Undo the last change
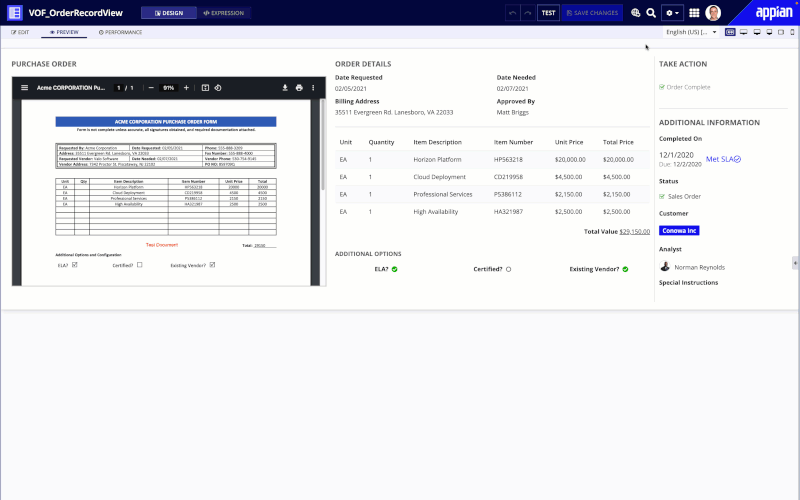This screenshot has height=500, width=800. (513, 13)
